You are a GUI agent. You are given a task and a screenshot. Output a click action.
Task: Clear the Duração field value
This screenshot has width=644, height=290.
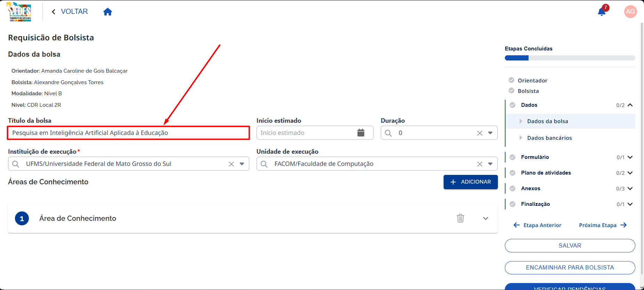click(x=480, y=133)
